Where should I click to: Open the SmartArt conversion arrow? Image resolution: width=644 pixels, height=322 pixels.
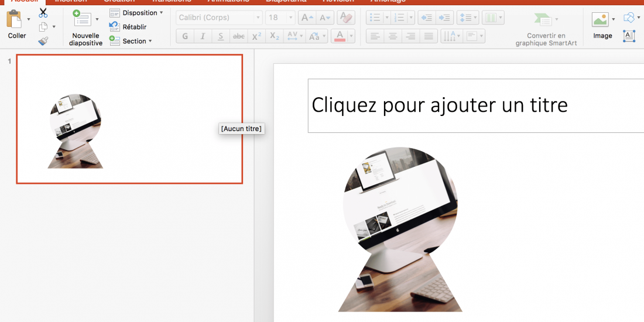(x=557, y=19)
